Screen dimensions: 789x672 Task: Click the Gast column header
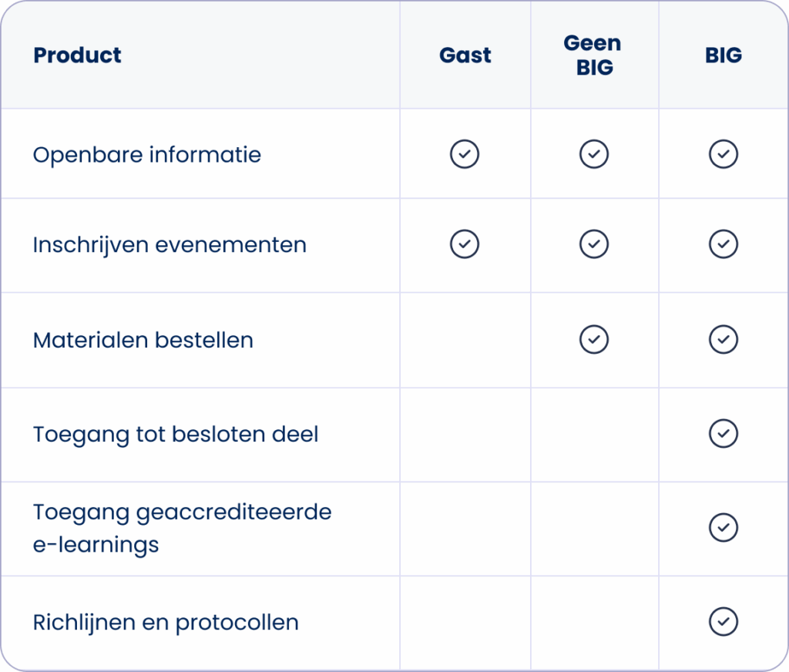[x=465, y=55]
